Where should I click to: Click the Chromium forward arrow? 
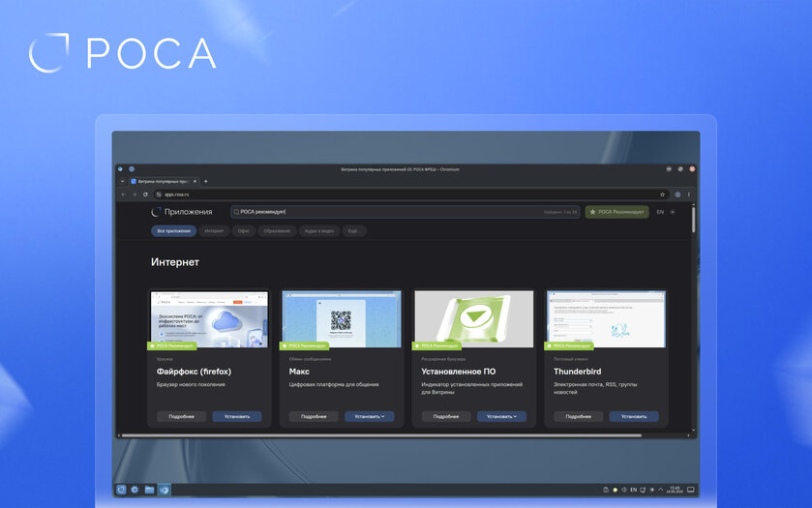tap(135, 194)
